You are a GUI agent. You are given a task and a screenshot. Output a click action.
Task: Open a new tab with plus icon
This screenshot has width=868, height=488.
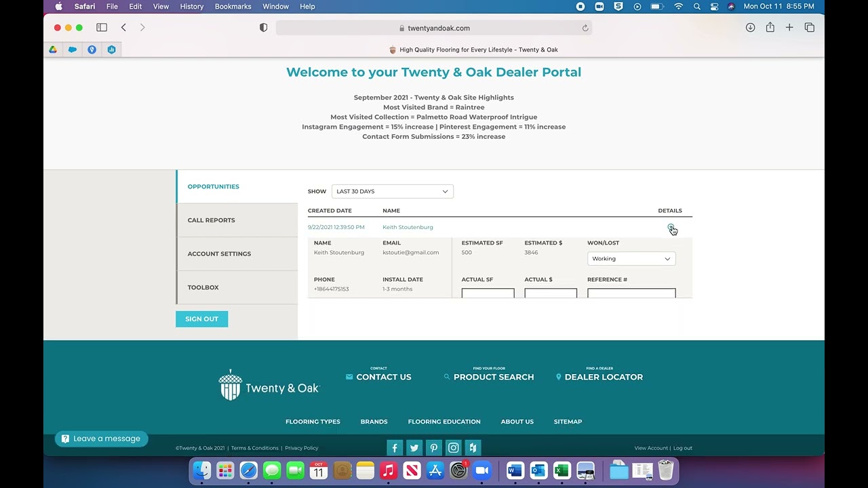[789, 28]
